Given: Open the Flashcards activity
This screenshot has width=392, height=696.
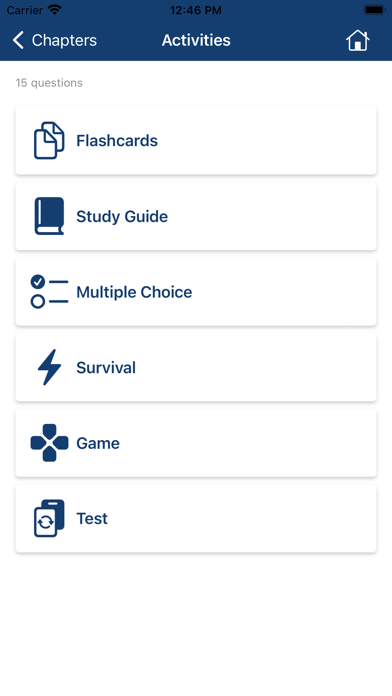Looking at the screenshot, I should (196, 141).
